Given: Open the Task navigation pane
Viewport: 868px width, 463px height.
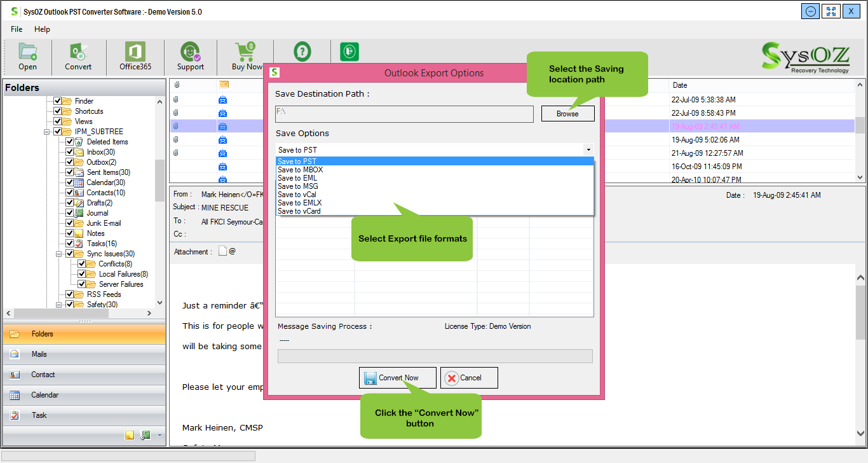Looking at the screenshot, I should [x=85, y=415].
